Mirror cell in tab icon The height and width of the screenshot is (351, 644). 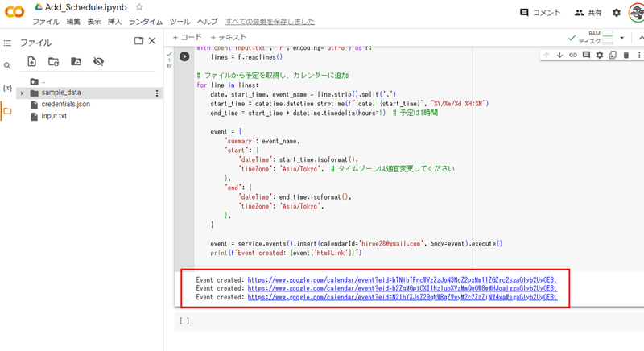pyautogui.click(x=613, y=55)
